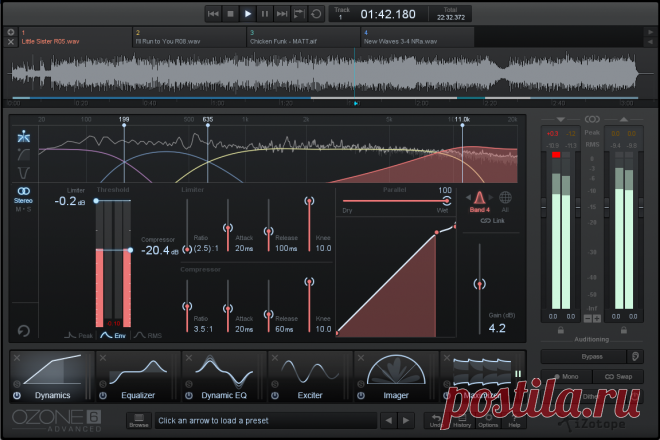Toggle Stereo / Mid-Side channel mode

tap(24, 200)
